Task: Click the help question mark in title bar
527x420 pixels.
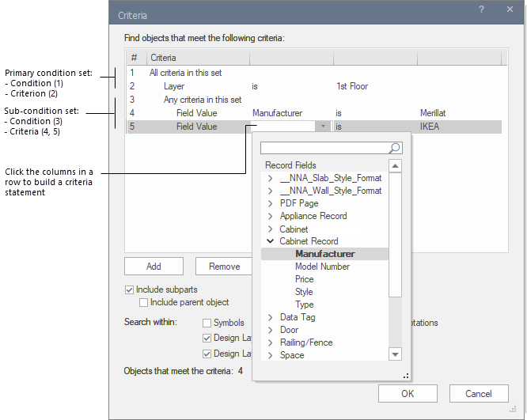Action: (482, 9)
